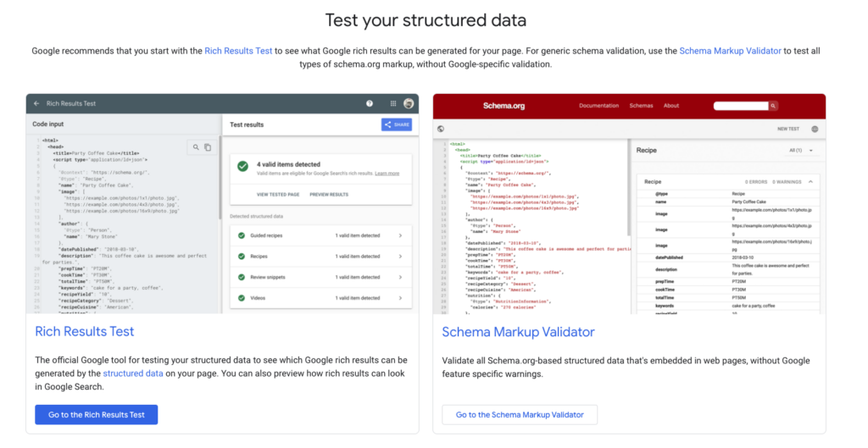Click Party Coffee Cake name value
This screenshot has width=868, height=448.
pos(749,202)
